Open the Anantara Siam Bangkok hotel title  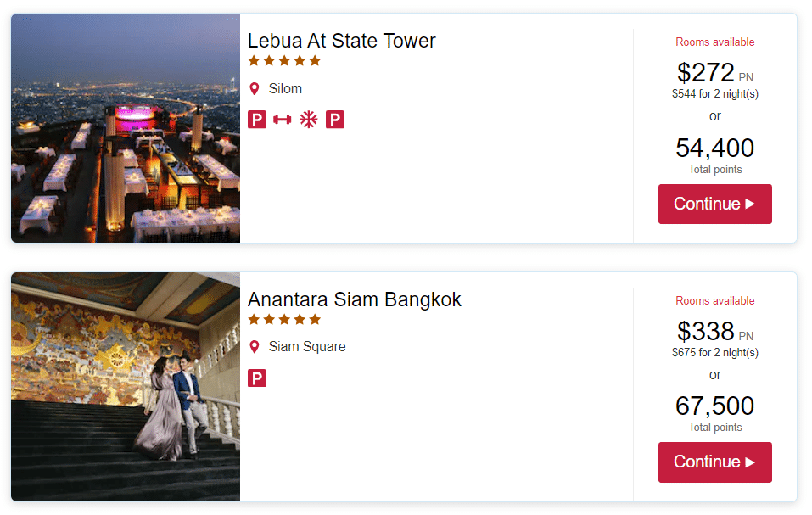(x=355, y=299)
